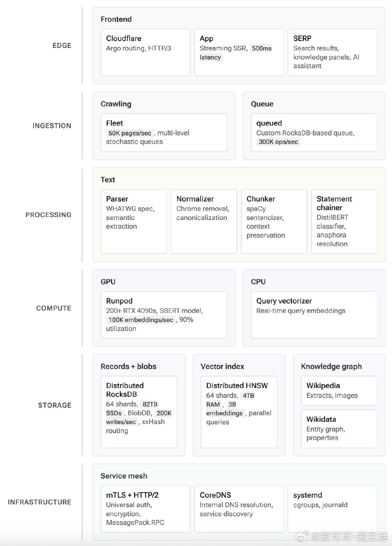Click the 100K embeddings/sec badge

tap(141, 320)
